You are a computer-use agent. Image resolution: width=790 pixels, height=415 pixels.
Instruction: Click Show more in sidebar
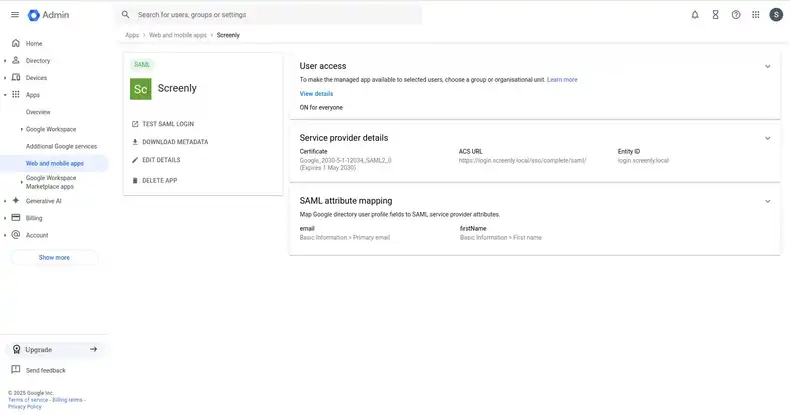tap(54, 257)
